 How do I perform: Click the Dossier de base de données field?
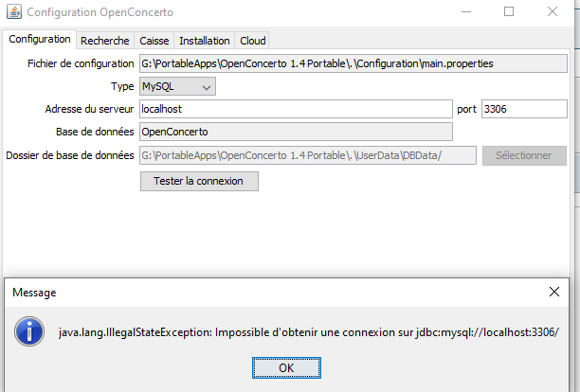tap(307, 155)
